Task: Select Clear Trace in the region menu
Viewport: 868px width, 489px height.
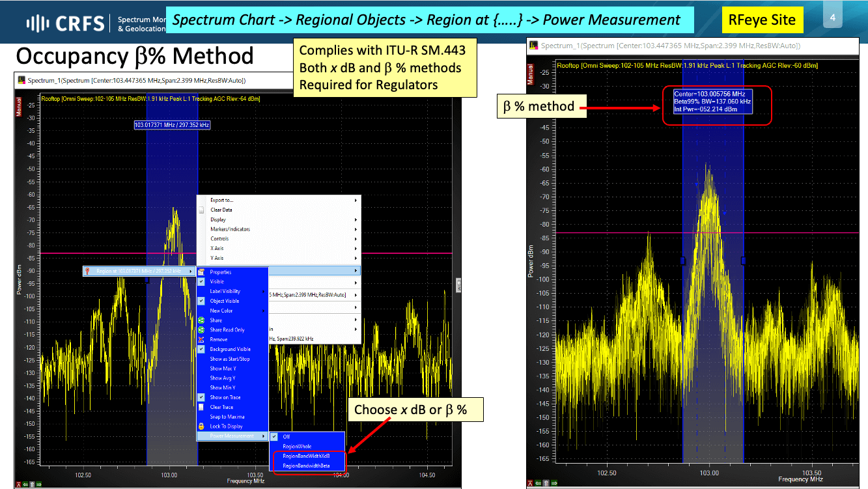Action: pos(232,407)
